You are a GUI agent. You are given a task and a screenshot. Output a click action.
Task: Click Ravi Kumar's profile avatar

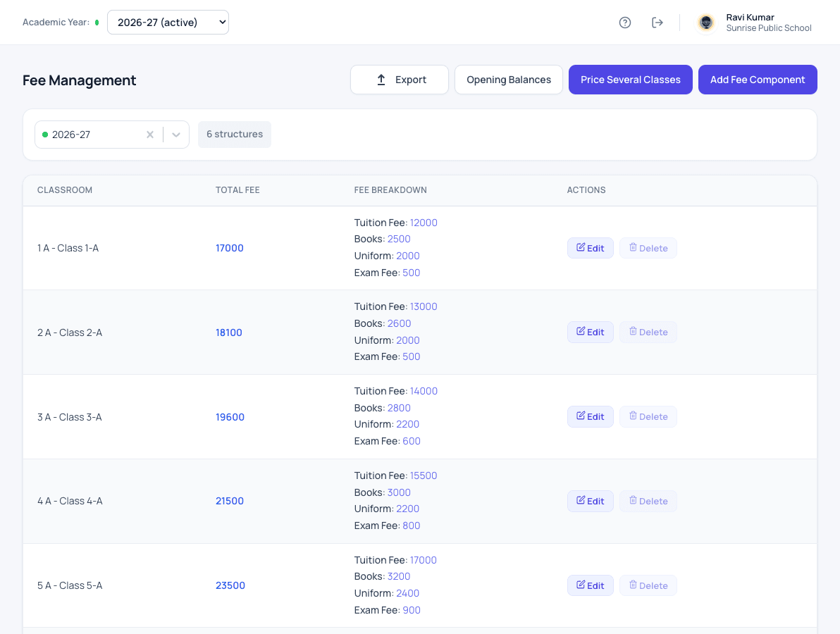pyautogui.click(x=706, y=23)
